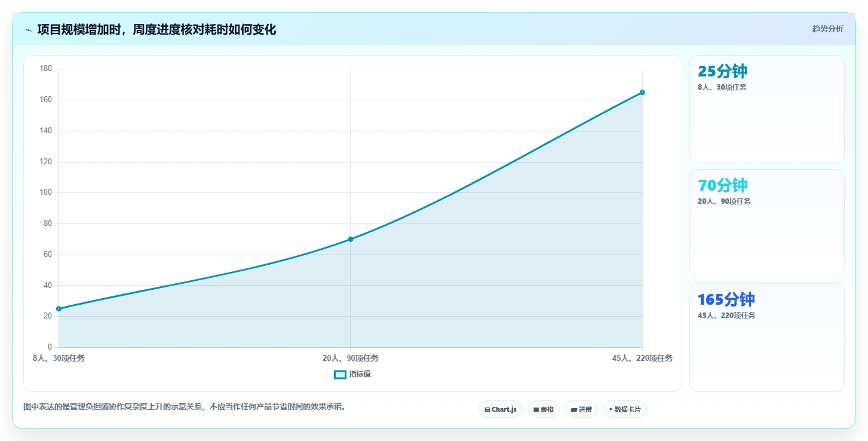Select the 进度 tag chip
The height and width of the screenshot is (441, 868).
pyautogui.click(x=581, y=409)
